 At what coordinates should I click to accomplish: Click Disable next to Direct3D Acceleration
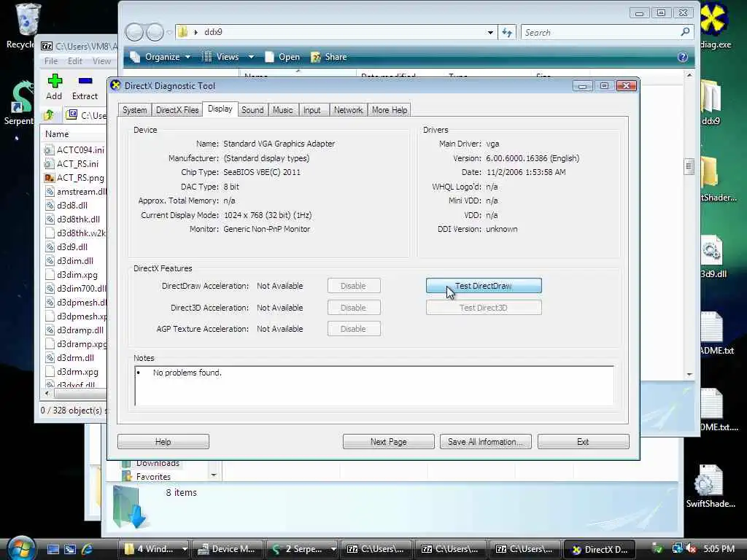point(354,308)
